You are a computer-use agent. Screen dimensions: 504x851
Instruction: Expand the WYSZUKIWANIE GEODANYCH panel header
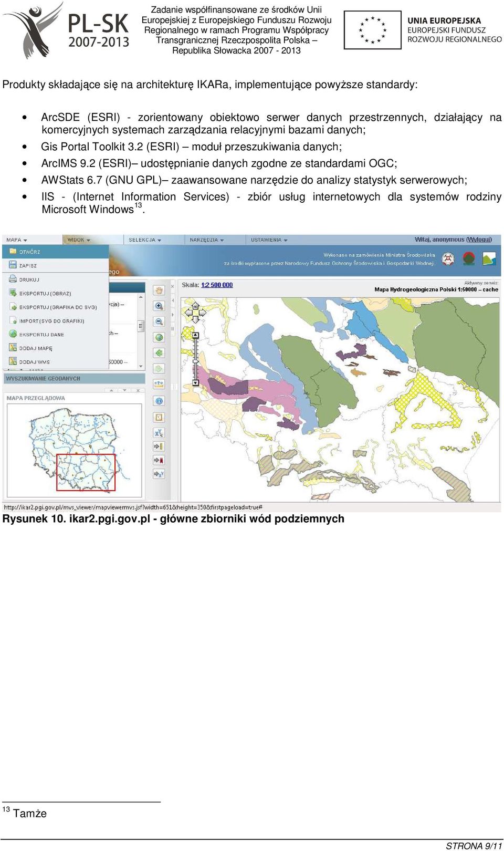coord(74,378)
